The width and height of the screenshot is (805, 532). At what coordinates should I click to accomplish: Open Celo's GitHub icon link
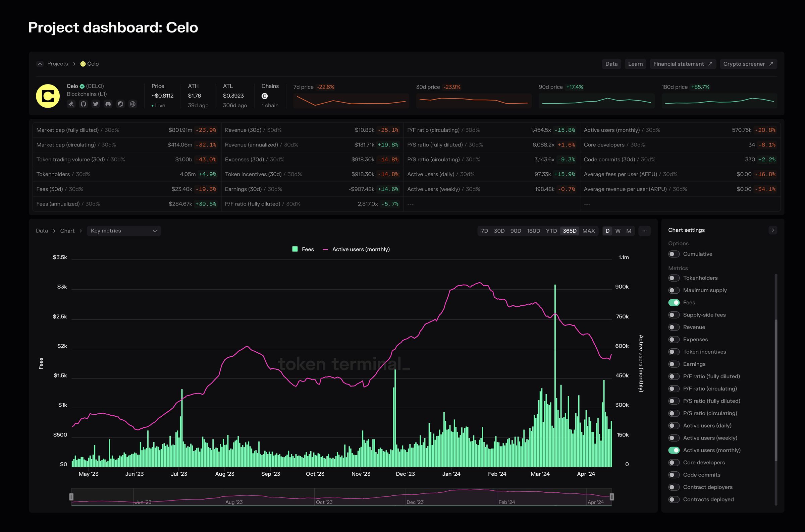pyautogui.click(x=84, y=104)
